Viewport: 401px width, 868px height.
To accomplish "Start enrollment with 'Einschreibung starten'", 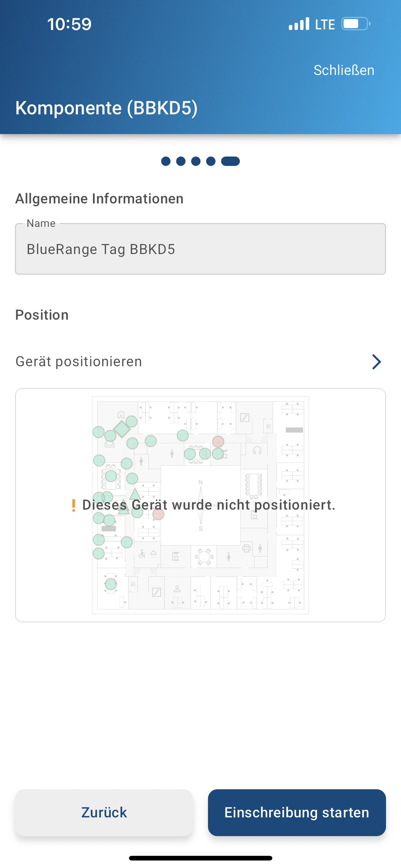I will (x=297, y=812).
